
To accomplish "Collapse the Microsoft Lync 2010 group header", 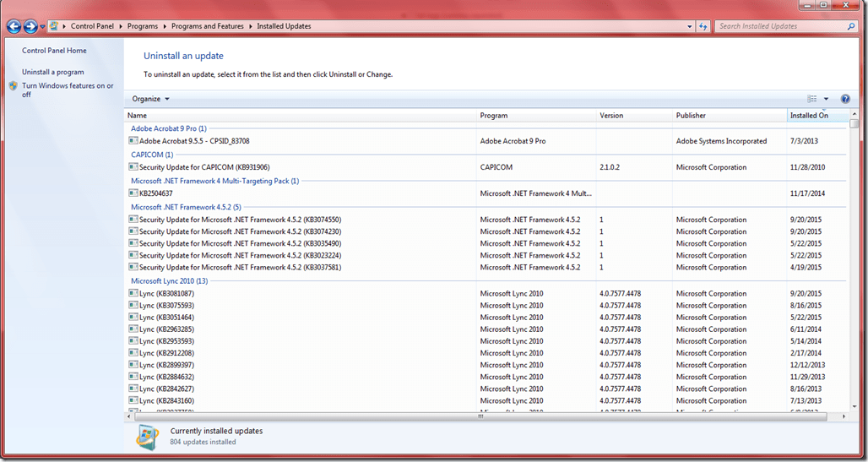I will (169, 281).
